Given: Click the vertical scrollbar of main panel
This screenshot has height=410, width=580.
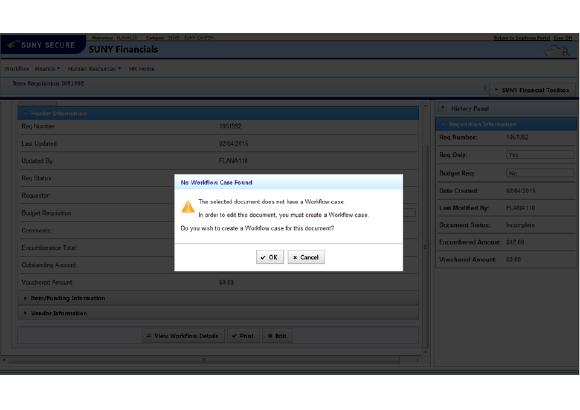Looking at the screenshot, I should click(425, 246).
